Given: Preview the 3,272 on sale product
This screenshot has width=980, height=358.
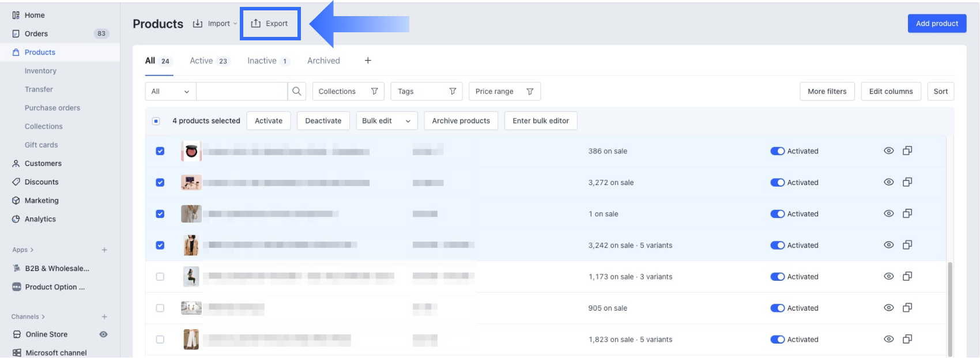Looking at the screenshot, I should click(x=889, y=182).
